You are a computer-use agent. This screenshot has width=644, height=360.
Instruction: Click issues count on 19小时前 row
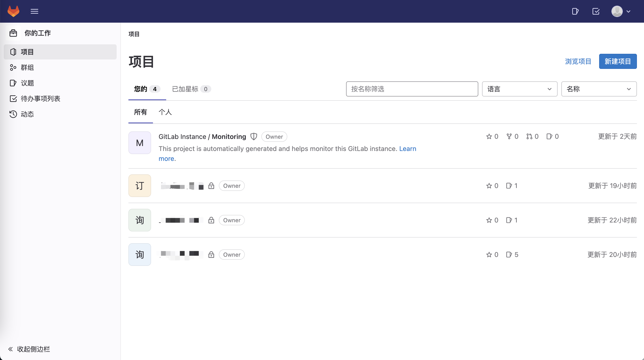512,186
